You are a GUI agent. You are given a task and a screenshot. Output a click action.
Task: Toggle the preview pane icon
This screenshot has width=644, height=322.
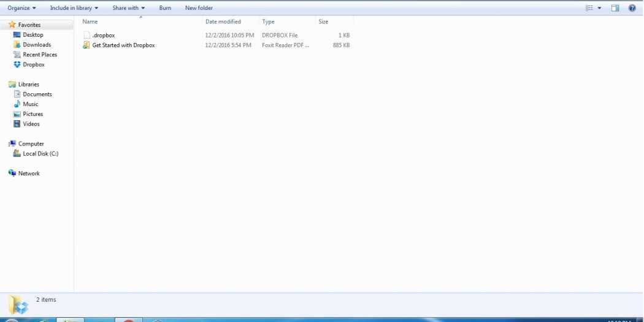point(615,8)
